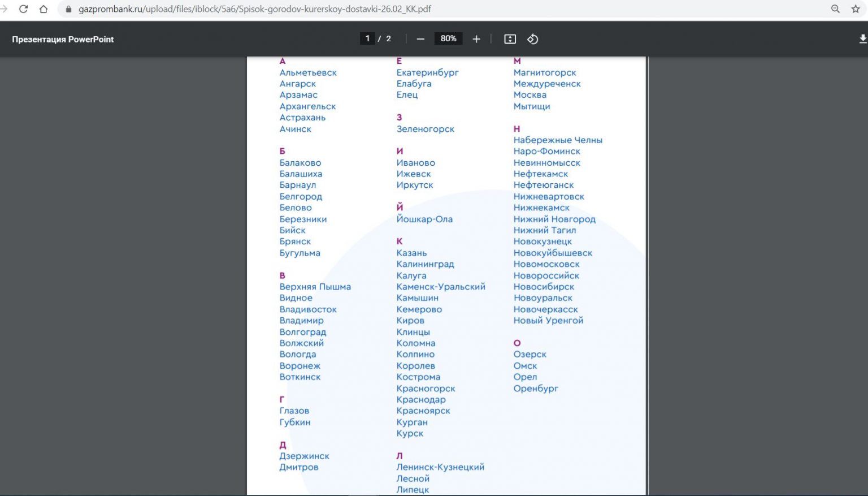Click the city Курск
Viewport: 868px width, 496px height.
(x=410, y=433)
